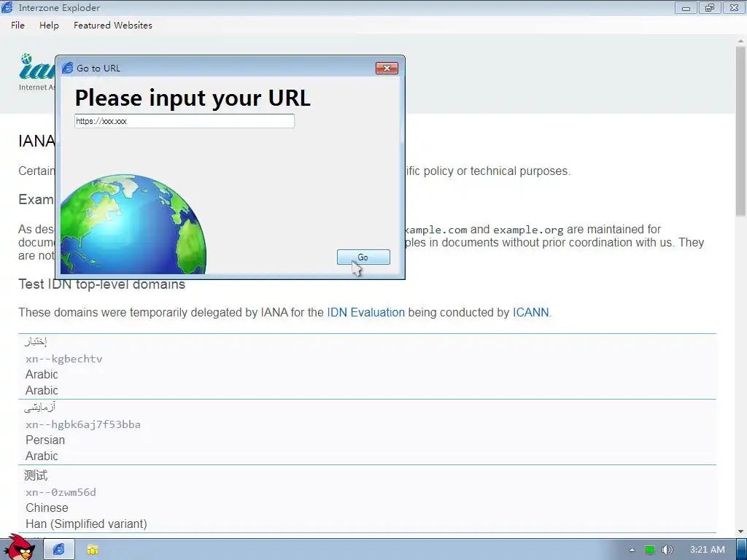The height and width of the screenshot is (560, 747).
Task: Focus the URL input field
Action: tap(185, 121)
